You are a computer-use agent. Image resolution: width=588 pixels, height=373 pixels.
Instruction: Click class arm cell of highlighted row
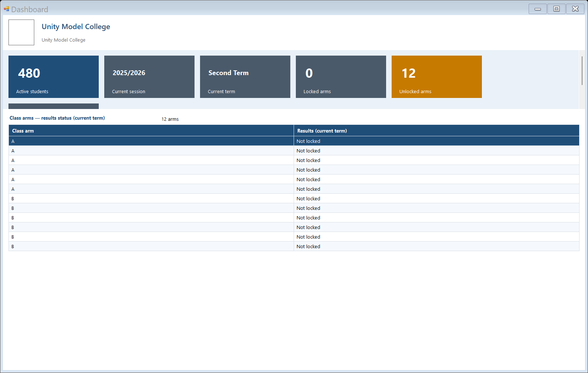[151, 141]
